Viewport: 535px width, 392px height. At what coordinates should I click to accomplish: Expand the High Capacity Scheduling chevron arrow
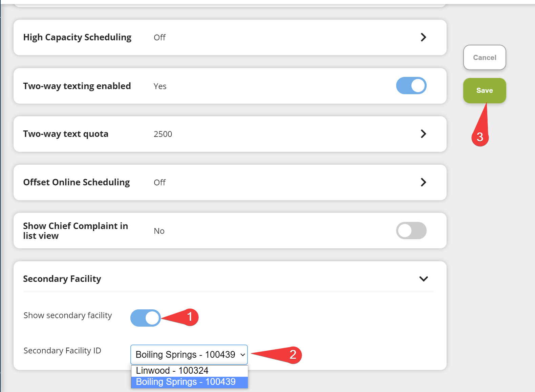pos(423,37)
